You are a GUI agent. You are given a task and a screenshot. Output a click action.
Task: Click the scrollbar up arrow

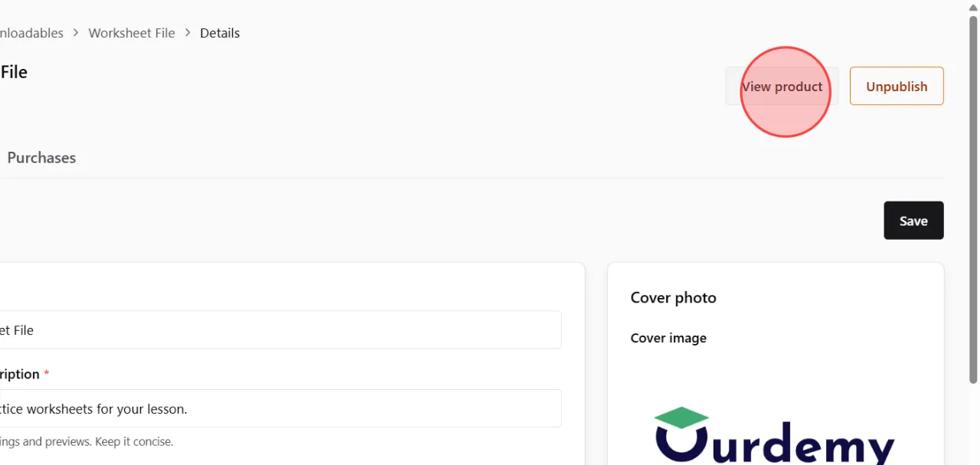click(x=974, y=7)
